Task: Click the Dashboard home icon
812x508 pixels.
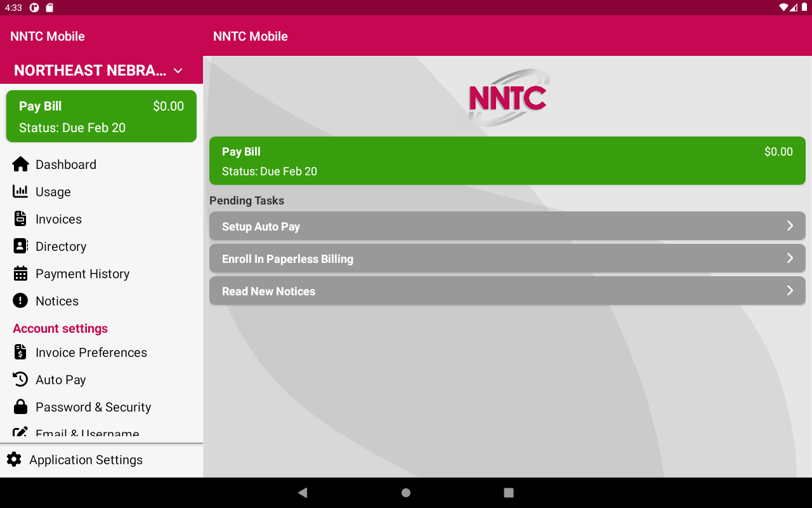Action: tap(20, 164)
